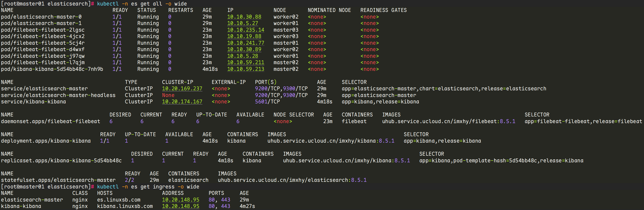Click the replicaset.apps/kibana-kibana-5d54bb48c name
644x210 pixels.
(61, 160)
